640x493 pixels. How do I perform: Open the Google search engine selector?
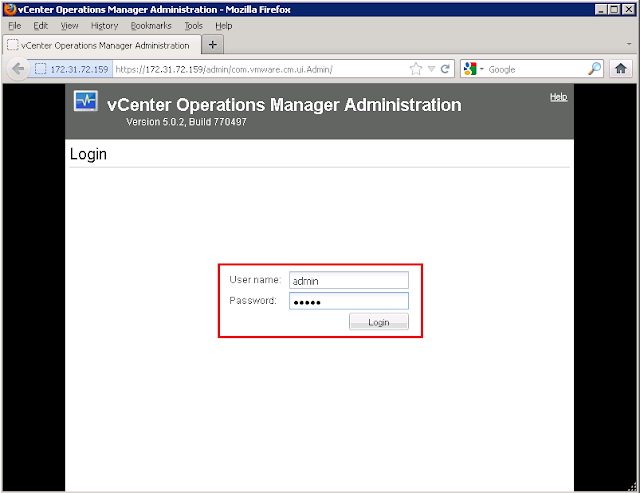point(474,69)
